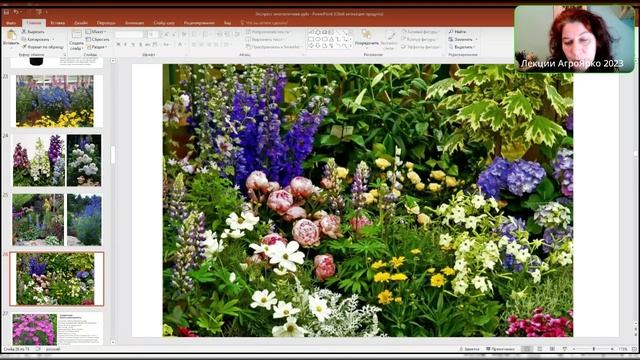Screen dimensions: 640x360
Task: Select slide 24 thumbnail with two photos
Action: [57, 160]
